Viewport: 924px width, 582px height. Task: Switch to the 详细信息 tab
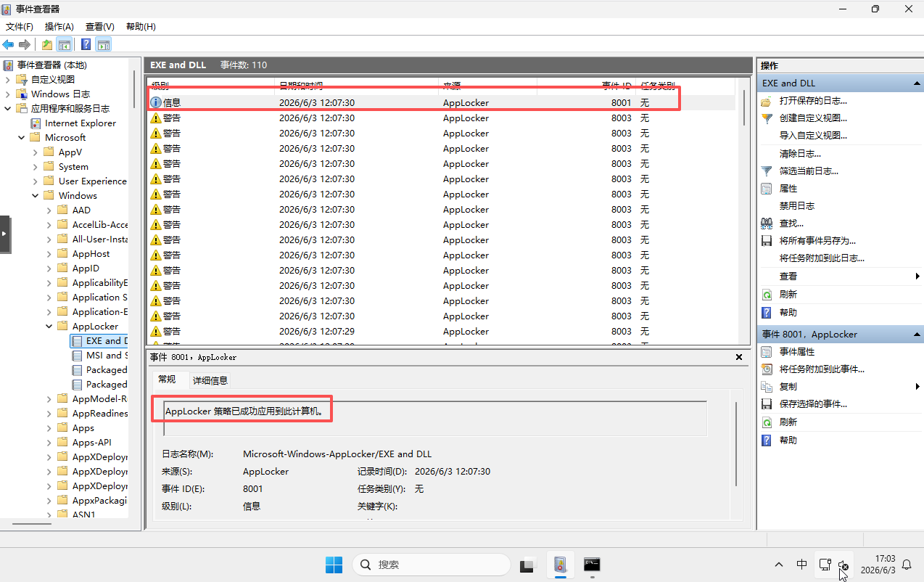(210, 380)
